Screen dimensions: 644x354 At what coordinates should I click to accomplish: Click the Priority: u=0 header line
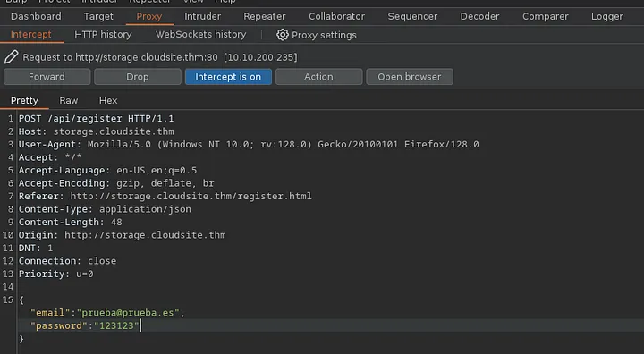point(55,274)
